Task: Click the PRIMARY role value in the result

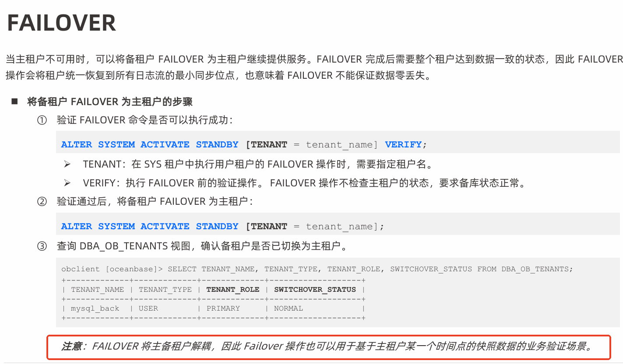Action: (223, 308)
